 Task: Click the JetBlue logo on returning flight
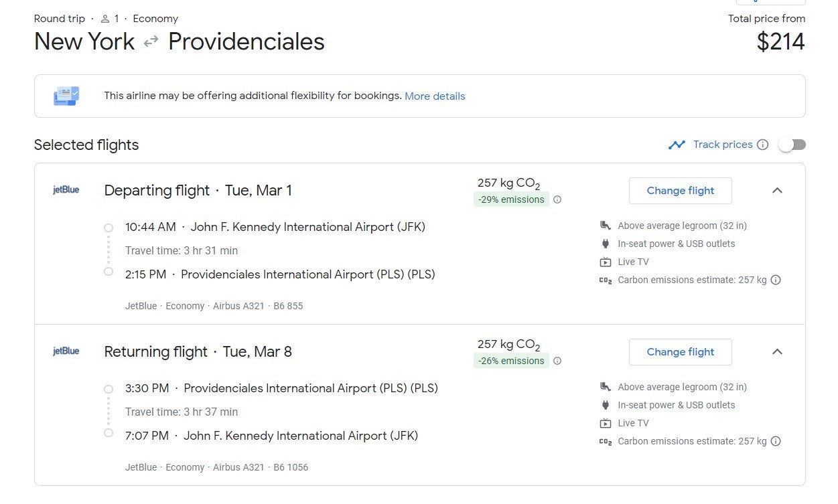tap(66, 351)
